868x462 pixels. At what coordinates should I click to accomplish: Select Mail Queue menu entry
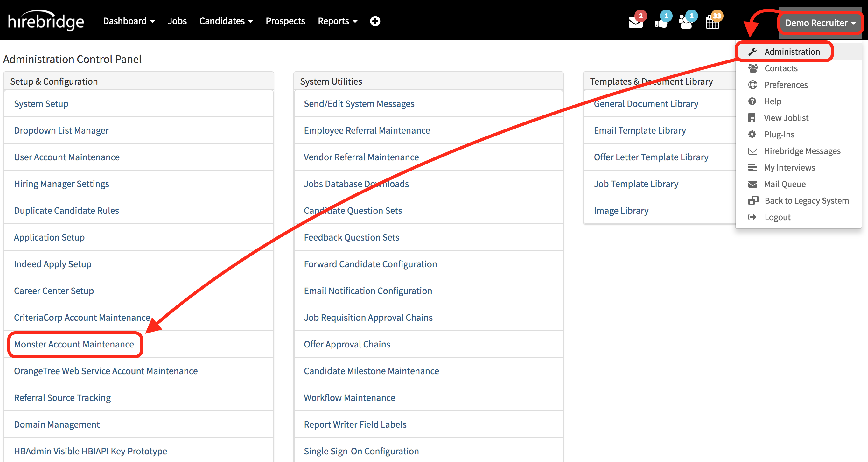point(784,184)
